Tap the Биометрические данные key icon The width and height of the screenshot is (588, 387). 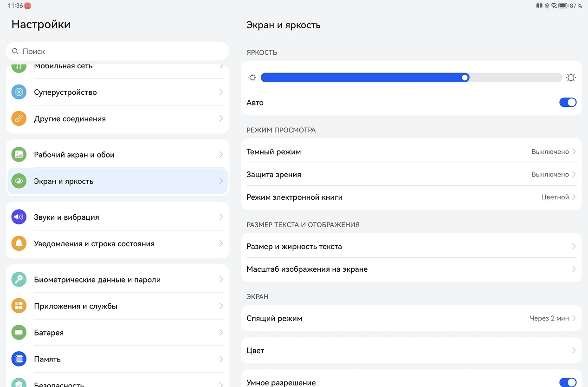pos(19,280)
